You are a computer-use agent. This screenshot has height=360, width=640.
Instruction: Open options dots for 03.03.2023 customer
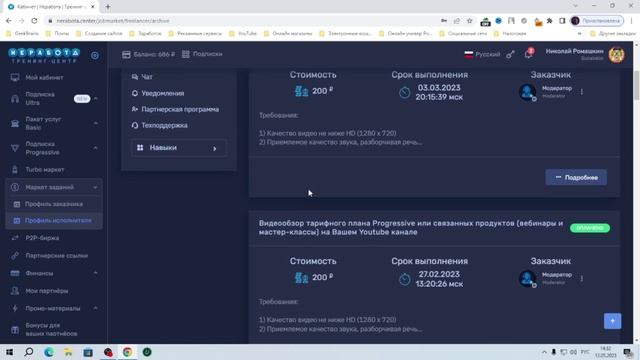point(582,92)
